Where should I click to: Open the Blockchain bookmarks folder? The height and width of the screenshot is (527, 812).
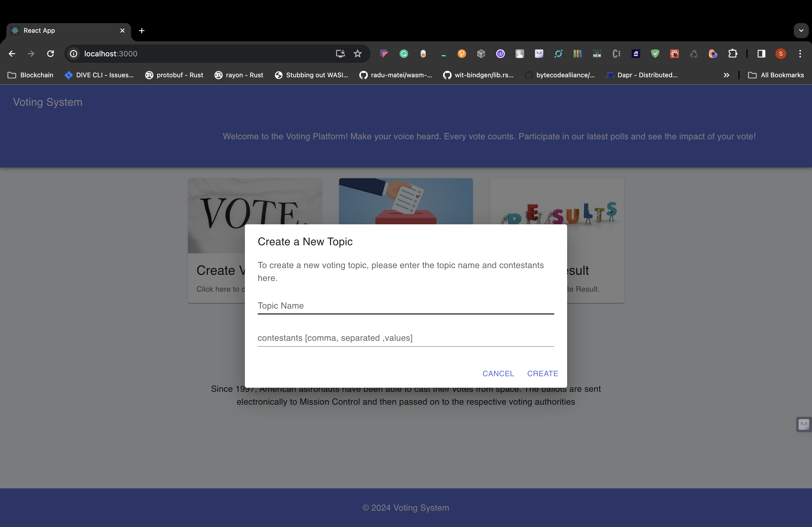[x=30, y=75]
